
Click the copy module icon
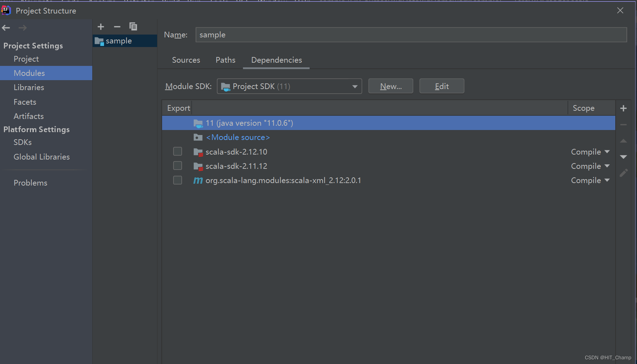pyautogui.click(x=133, y=26)
